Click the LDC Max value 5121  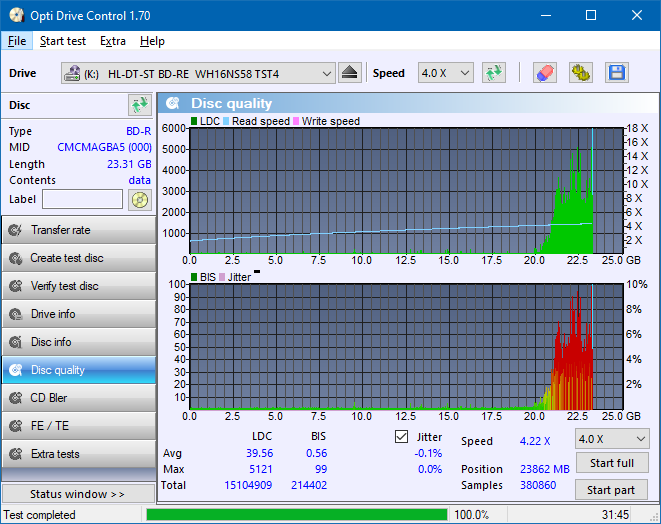[261, 469]
